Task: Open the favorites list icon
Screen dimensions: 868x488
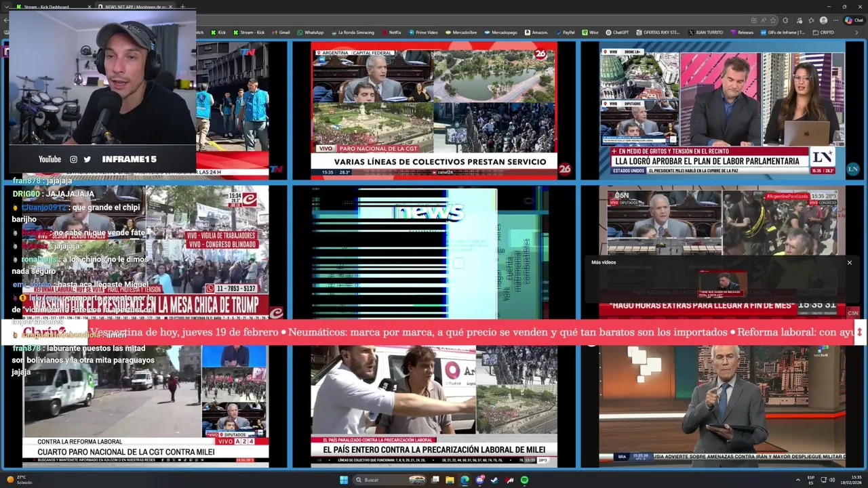Action: click(x=812, y=20)
